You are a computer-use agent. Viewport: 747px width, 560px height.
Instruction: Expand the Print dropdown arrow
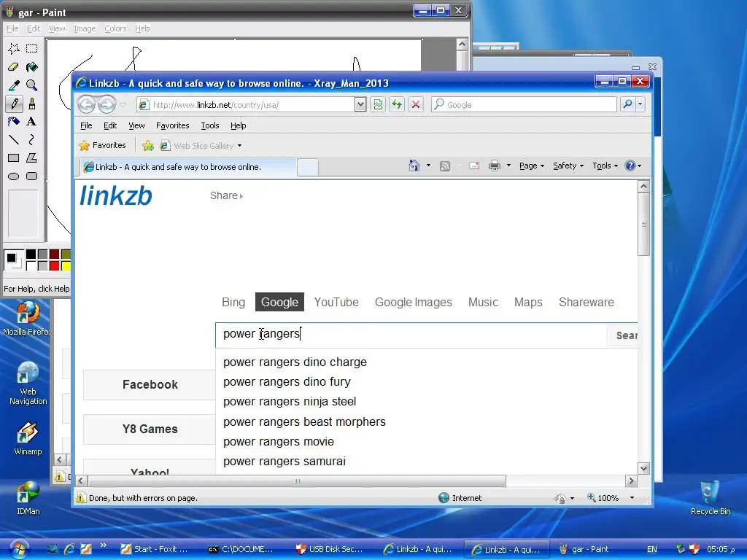[508, 166]
